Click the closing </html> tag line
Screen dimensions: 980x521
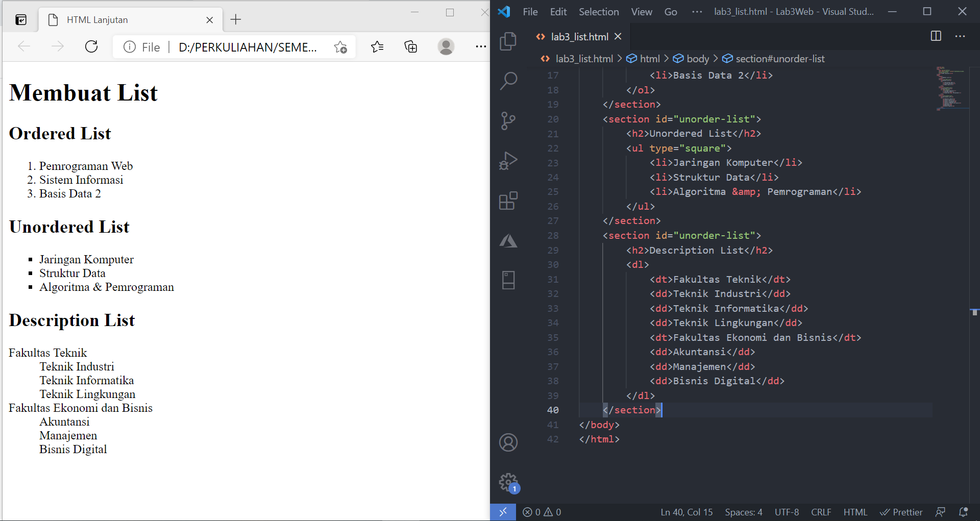point(599,439)
